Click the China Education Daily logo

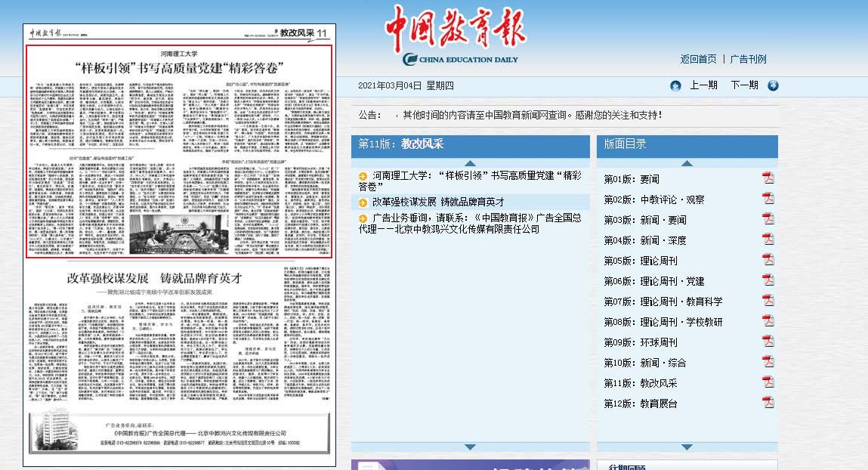[456, 35]
